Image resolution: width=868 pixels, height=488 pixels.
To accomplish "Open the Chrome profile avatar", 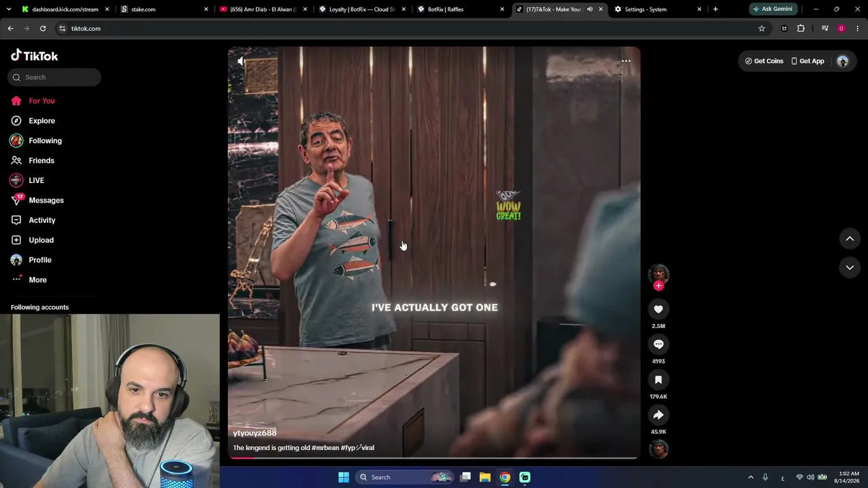I will coord(842,28).
